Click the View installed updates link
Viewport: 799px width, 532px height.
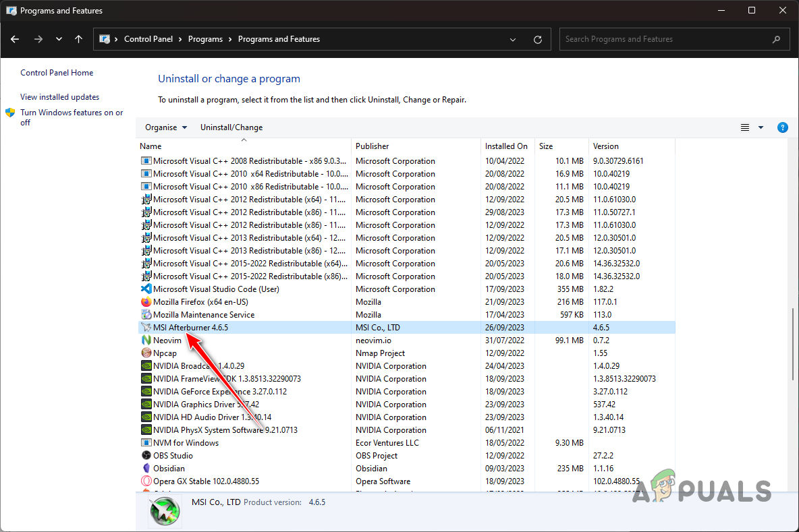(x=59, y=96)
